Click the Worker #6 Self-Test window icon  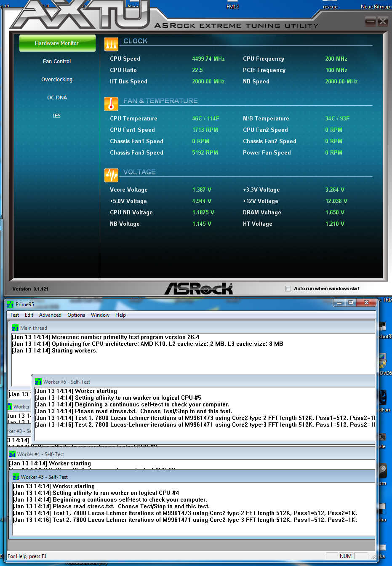point(38,382)
